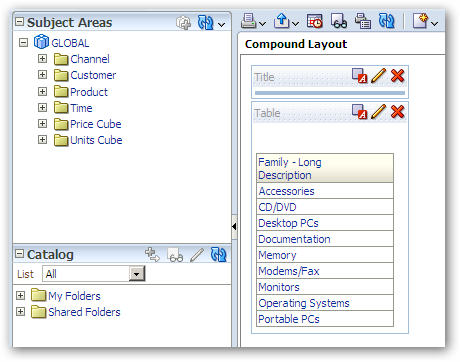Expand the Customer folder
Image resolution: width=460 pixels, height=362 pixels.
tap(42, 74)
